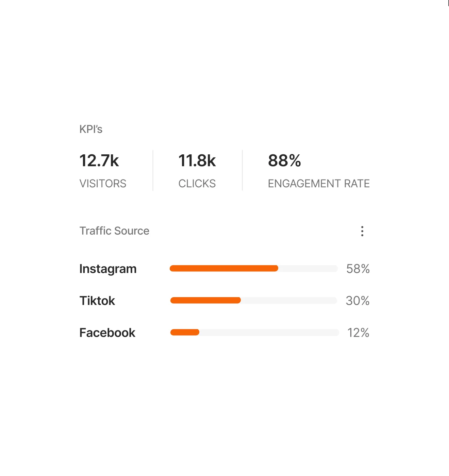Click the 12% Facebook percentage
Image resolution: width=449 pixels, height=476 pixels.
pos(358,333)
